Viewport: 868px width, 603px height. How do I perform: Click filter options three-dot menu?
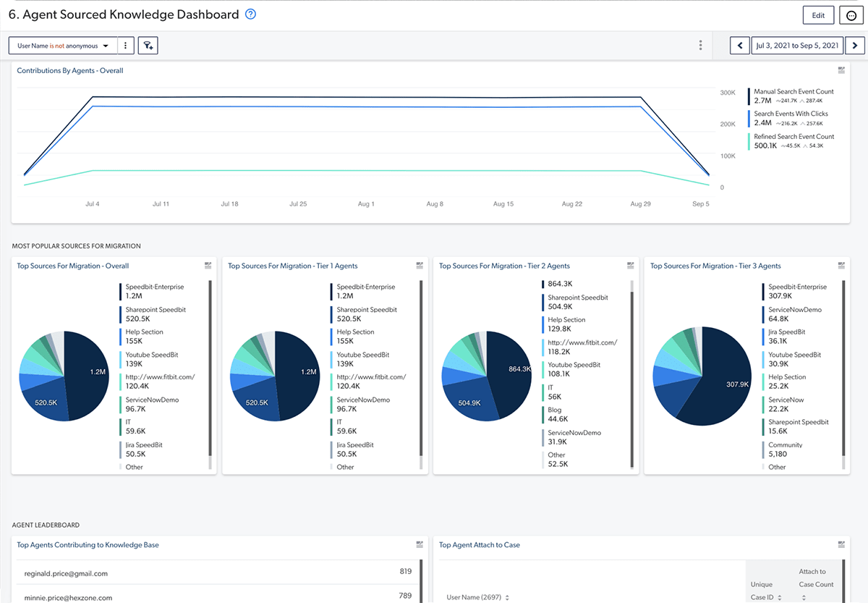tap(125, 46)
